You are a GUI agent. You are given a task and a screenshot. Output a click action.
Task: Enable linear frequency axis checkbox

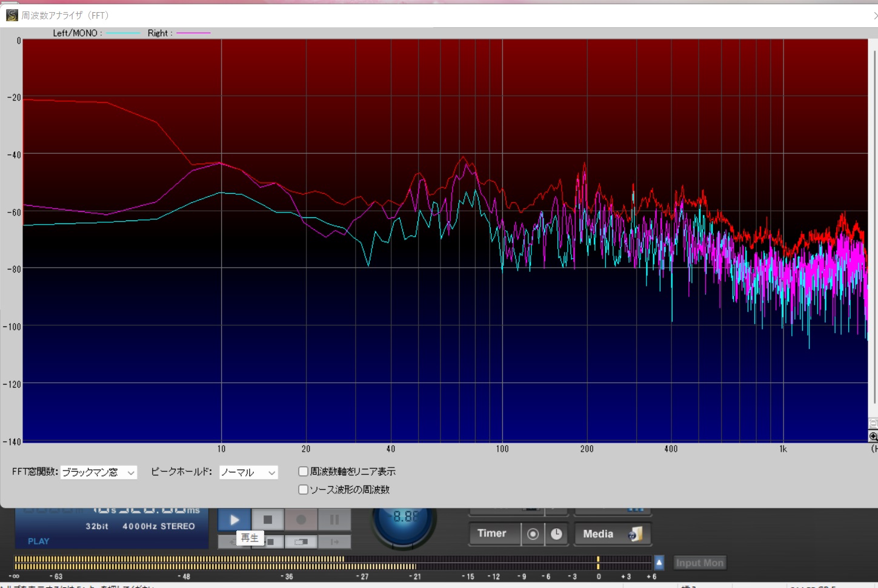click(304, 471)
